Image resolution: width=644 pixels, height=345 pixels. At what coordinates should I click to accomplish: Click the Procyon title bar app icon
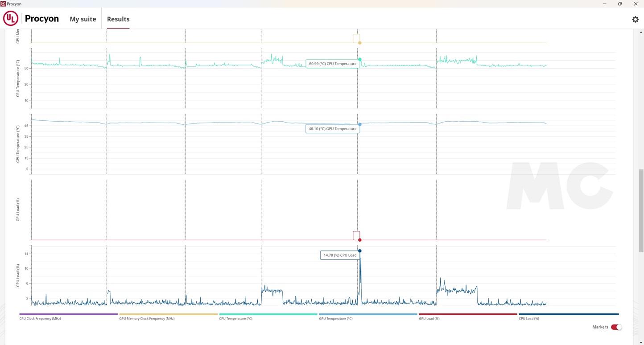point(3,4)
